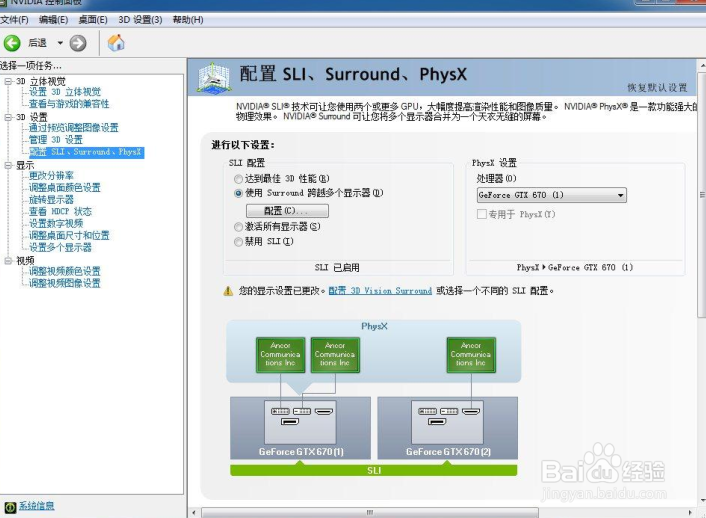Viewport: 706px width, 518px height.
Task: Select 调整桌面尺寸和位置 in tree
Action: tap(69, 235)
